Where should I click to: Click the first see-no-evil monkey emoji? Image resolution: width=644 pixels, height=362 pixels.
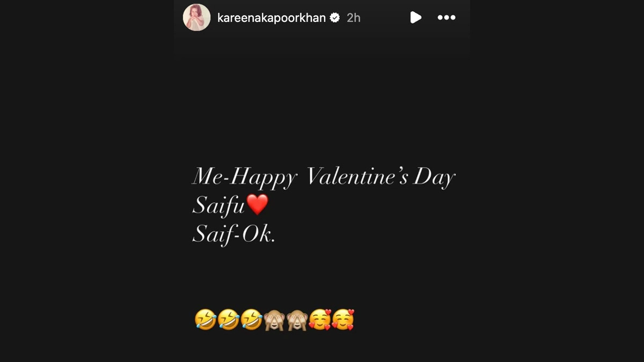pos(274,320)
